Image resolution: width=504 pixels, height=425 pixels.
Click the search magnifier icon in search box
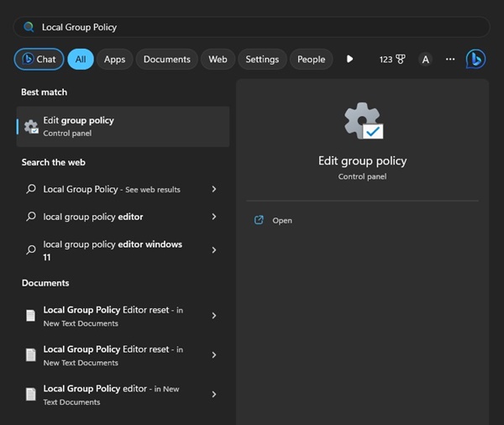point(29,27)
